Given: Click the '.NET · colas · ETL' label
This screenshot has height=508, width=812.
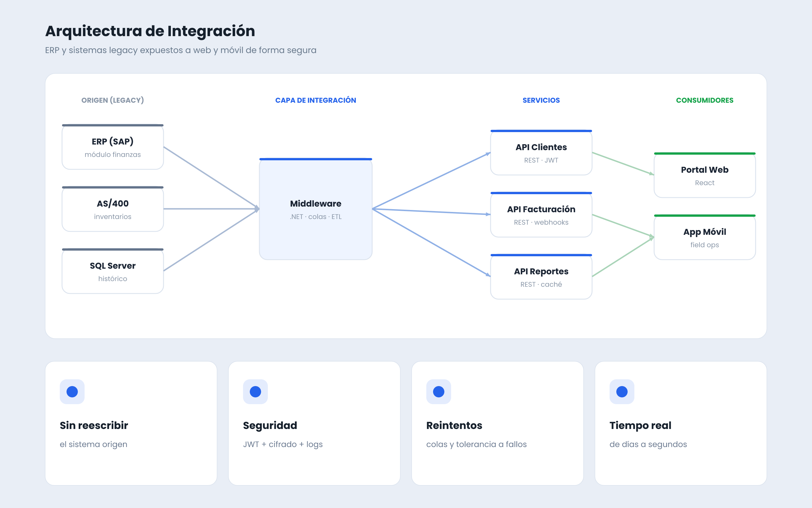Looking at the screenshot, I should tap(316, 217).
